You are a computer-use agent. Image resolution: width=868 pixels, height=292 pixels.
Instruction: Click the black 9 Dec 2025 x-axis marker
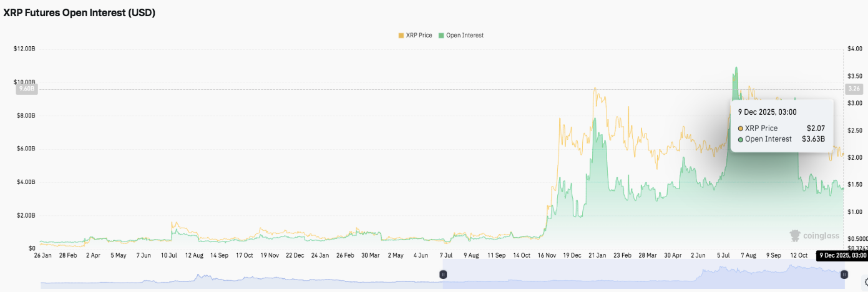coord(842,255)
